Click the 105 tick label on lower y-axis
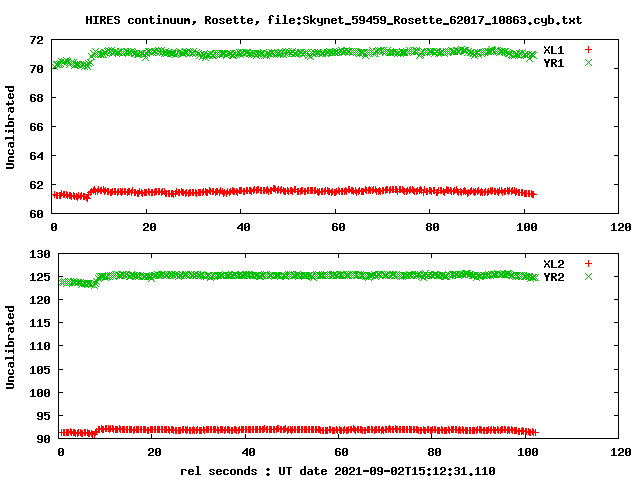Screen dimensions: 640x480 coord(40,370)
